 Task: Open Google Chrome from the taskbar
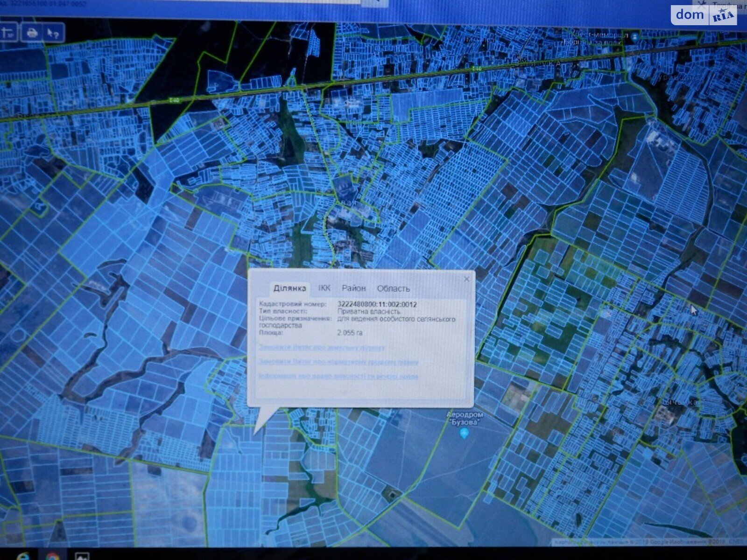[x=52, y=556]
